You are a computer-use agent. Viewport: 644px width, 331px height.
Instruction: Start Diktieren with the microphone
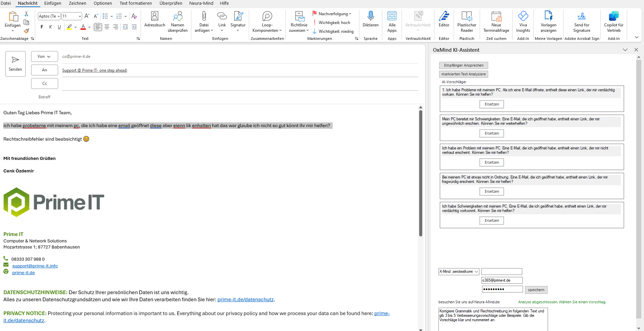371,19
